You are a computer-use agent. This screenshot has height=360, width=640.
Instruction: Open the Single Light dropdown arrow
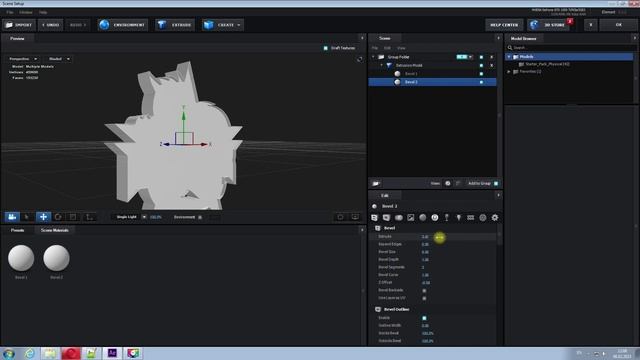click(144, 217)
